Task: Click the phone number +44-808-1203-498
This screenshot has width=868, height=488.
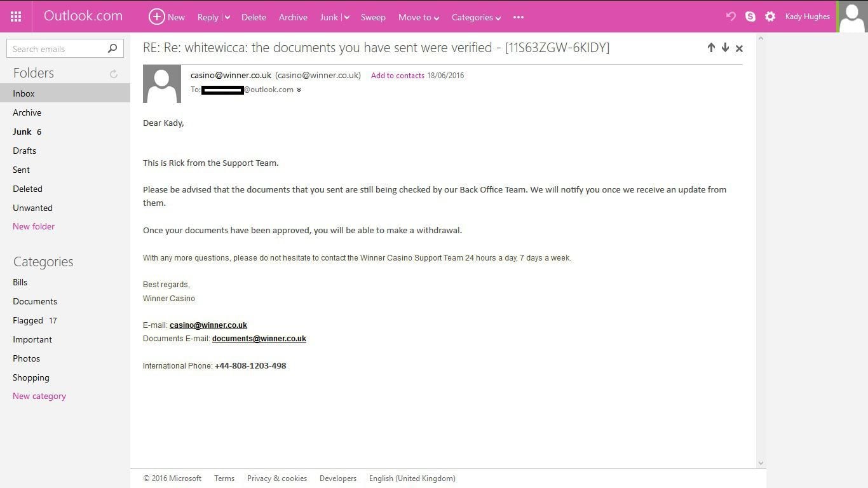Action: pyautogui.click(x=250, y=366)
